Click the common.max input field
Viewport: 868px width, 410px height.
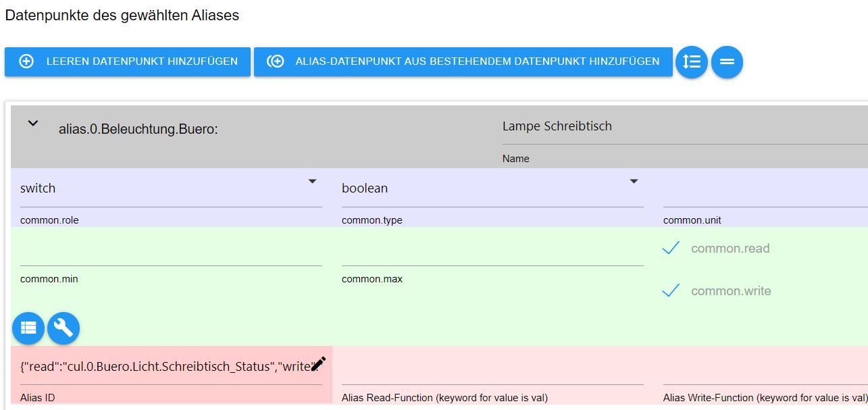[492, 250]
